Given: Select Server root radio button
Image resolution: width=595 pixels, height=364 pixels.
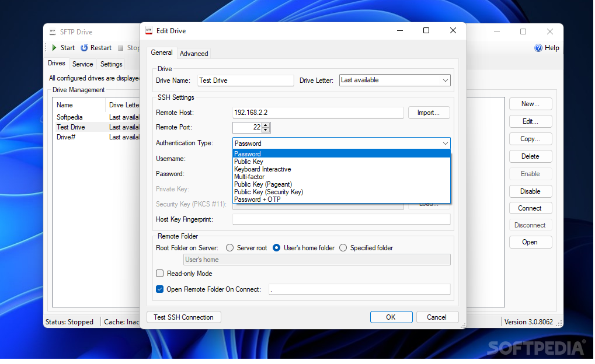Looking at the screenshot, I should coord(229,247).
